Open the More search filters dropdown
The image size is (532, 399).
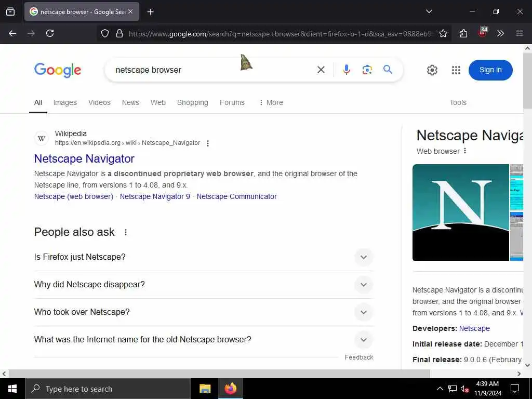271,102
